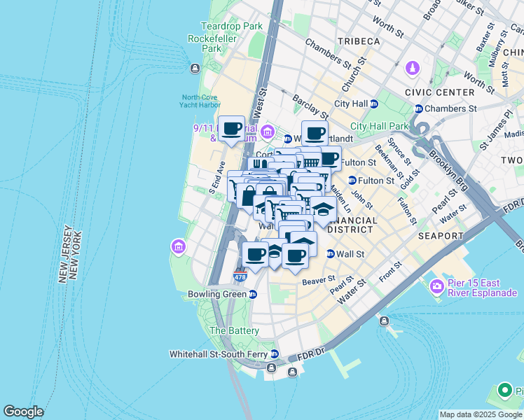
Task: Click the larger shopping bag marker on the left
Action: click(247, 197)
